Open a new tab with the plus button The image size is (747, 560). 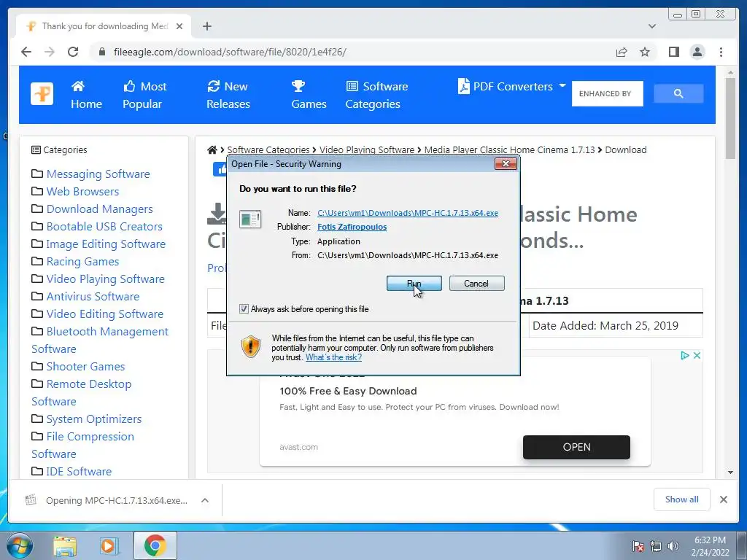206,26
